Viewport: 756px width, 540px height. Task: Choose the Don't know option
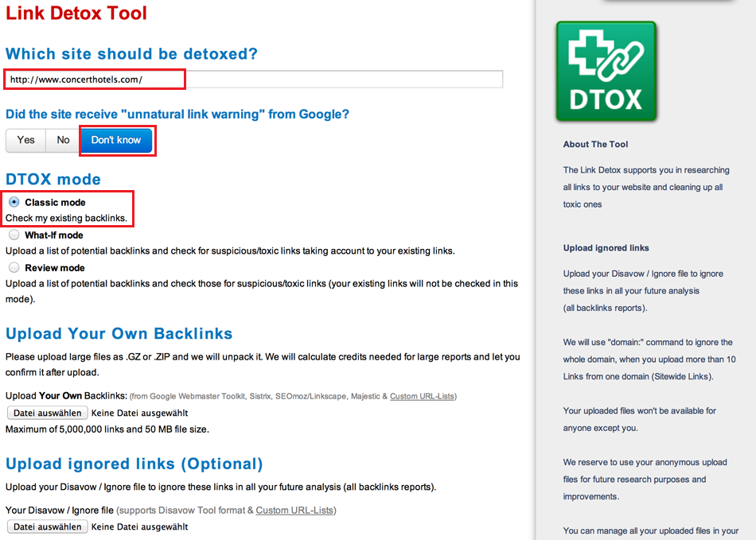click(116, 140)
